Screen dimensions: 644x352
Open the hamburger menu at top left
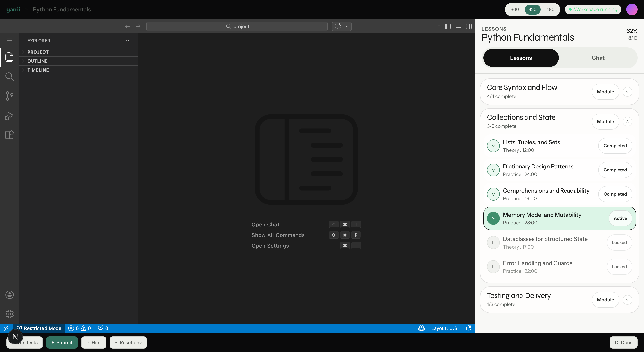pyautogui.click(x=9, y=40)
